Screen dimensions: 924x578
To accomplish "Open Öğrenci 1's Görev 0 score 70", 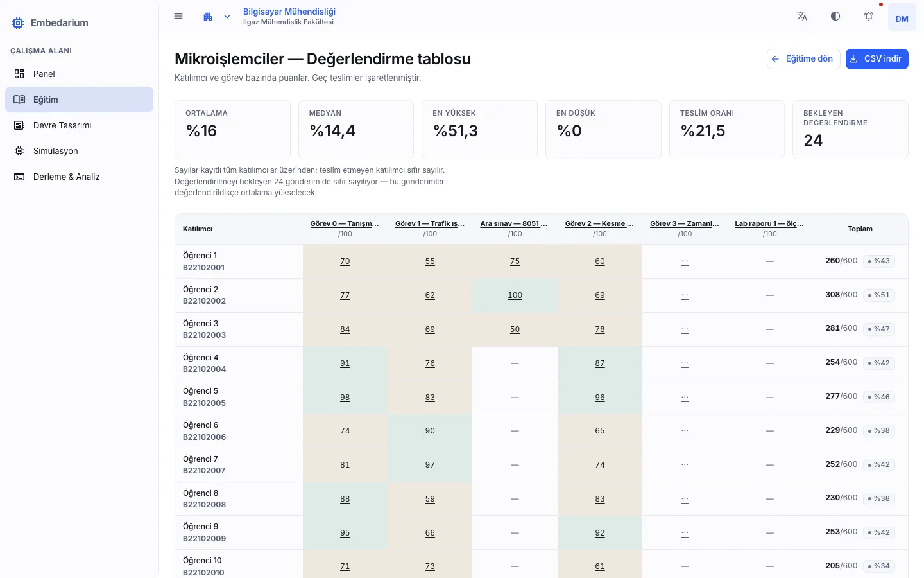I will tap(345, 261).
